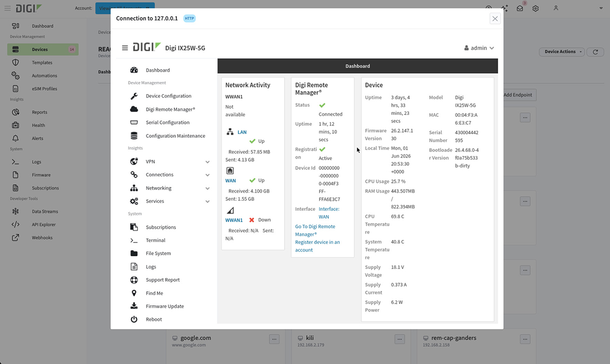610x364 pixels.
Task: Click the Dashboard gauge icon in modal sidebar
Action: click(134, 70)
